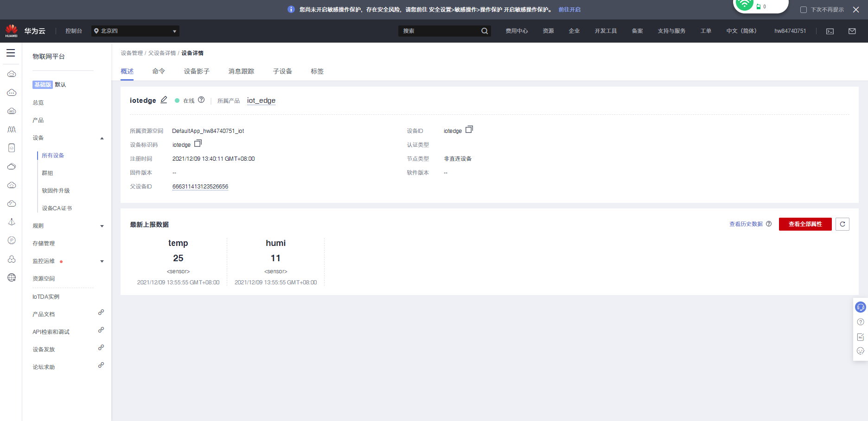Refresh the latest reported data
Image resolution: width=868 pixels, height=421 pixels.
(842, 224)
